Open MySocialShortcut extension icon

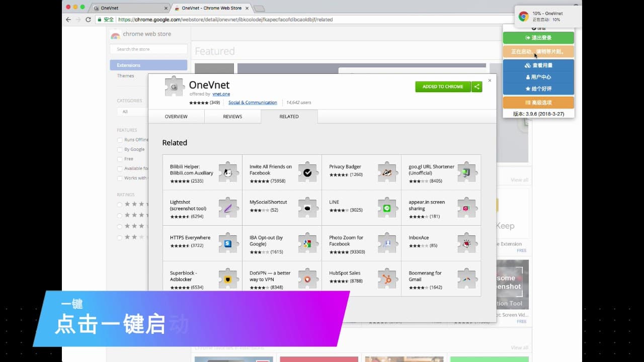307,207
